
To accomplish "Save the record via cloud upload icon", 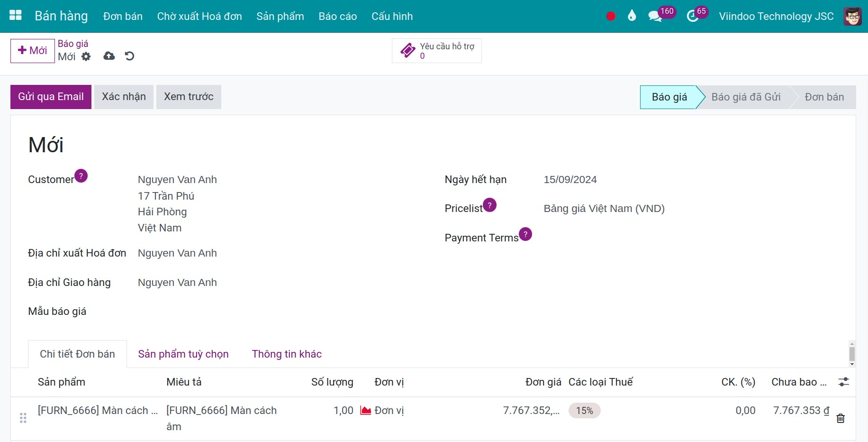I will 108,56.
